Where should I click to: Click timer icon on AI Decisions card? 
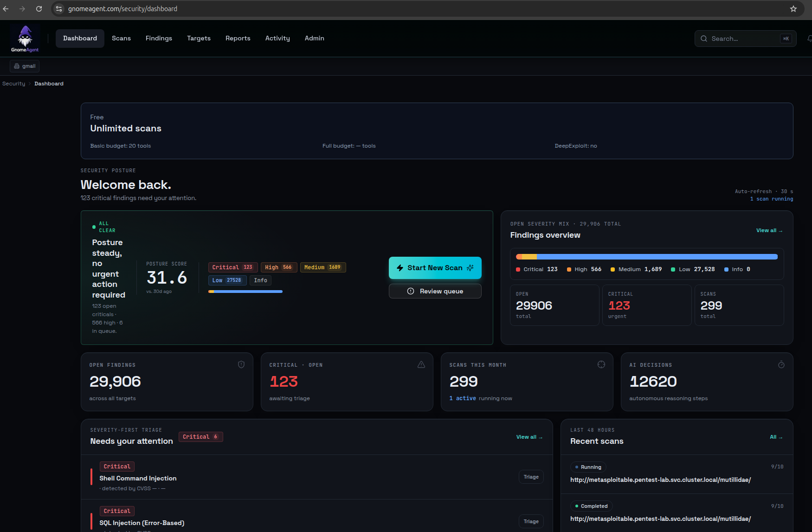pos(781,365)
